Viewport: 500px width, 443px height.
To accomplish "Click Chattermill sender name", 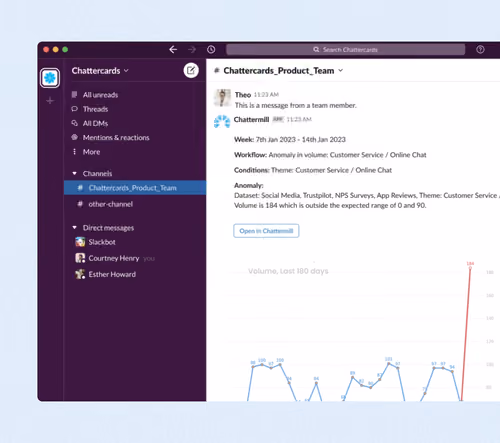I will click(x=251, y=119).
